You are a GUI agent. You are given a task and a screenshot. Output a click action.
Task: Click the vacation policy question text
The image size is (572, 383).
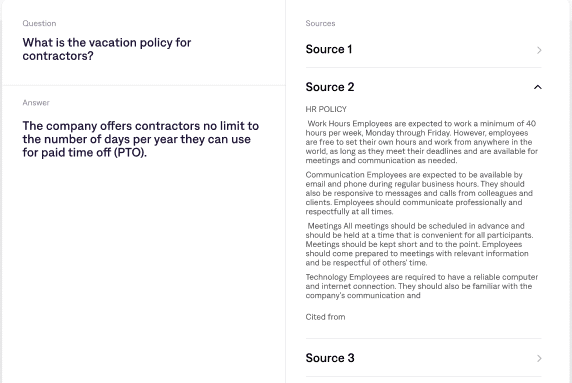(x=107, y=49)
